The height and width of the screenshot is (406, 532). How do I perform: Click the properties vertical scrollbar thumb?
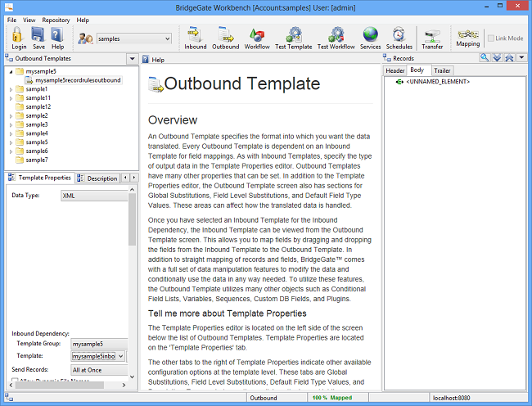pos(132,219)
